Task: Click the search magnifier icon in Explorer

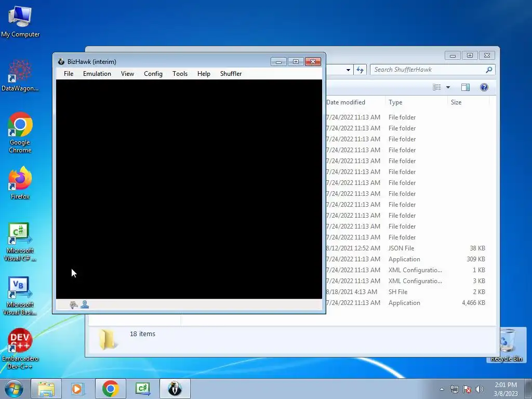Action: 489,70
